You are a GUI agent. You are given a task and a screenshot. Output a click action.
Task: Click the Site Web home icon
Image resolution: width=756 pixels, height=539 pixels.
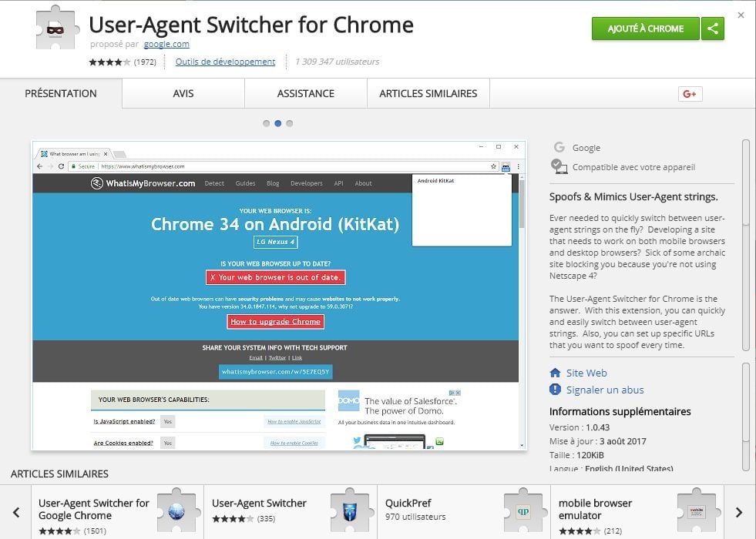coord(555,373)
